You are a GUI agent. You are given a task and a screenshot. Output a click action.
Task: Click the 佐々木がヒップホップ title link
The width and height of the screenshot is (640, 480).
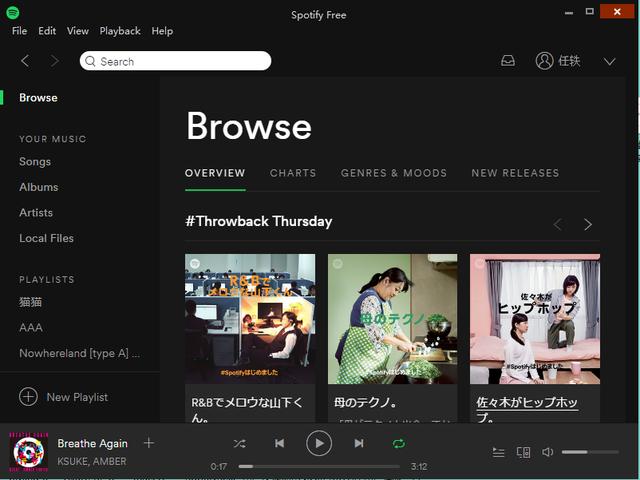(x=527, y=409)
